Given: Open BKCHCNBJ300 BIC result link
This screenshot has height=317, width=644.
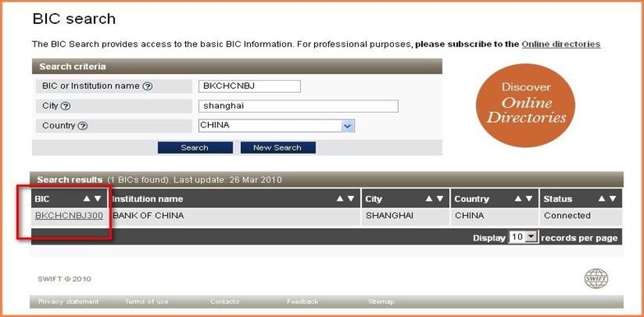Looking at the screenshot, I should click(x=69, y=216).
